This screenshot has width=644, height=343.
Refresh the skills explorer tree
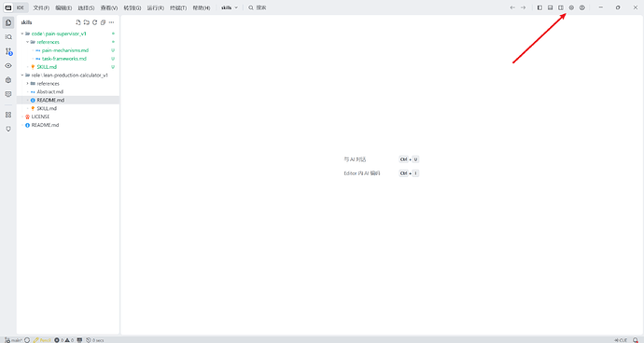tap(95, 22)
